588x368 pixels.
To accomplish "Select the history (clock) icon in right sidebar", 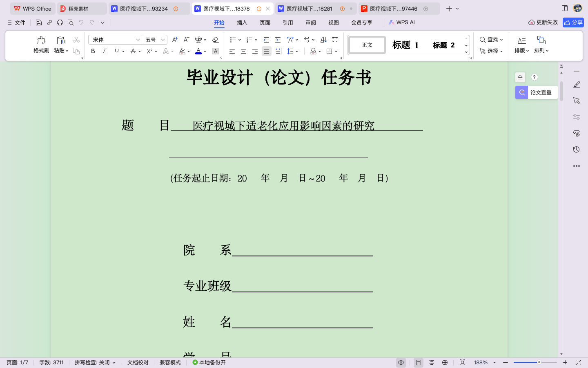I will 576,149.
